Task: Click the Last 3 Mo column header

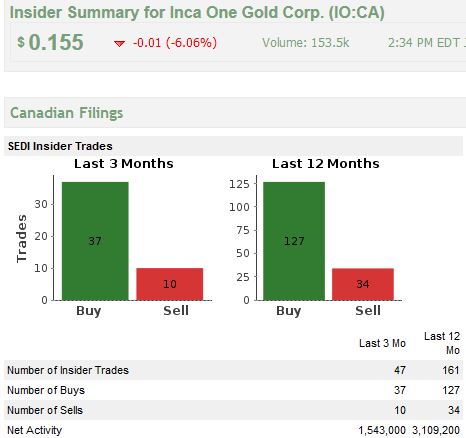Action: click(x=382, y=343)
